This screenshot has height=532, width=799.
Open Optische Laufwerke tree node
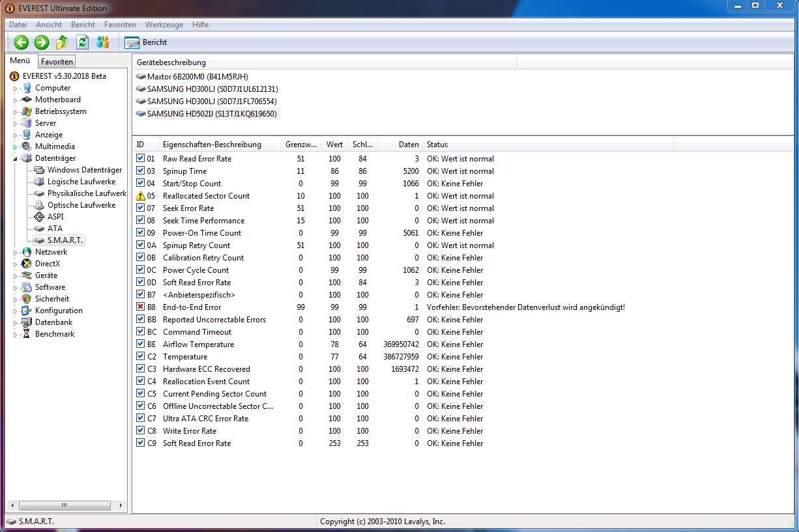pyautogui.click(x=81, y=205)
